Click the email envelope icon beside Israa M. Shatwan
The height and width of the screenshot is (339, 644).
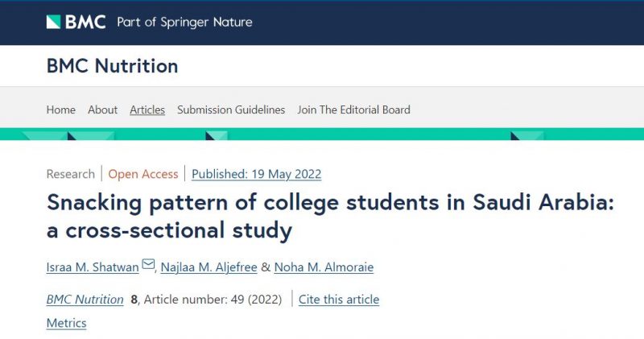tap(148, 264)
